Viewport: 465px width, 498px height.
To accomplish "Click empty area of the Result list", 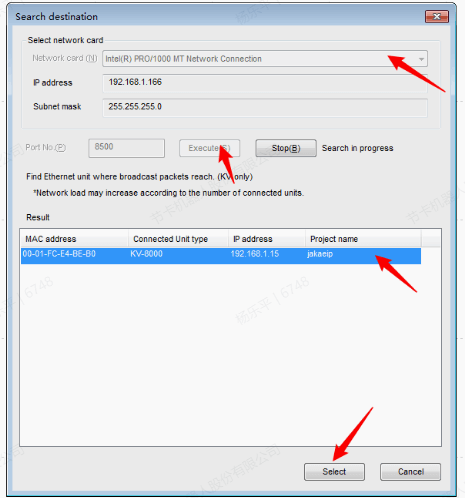I will (230, 353).
